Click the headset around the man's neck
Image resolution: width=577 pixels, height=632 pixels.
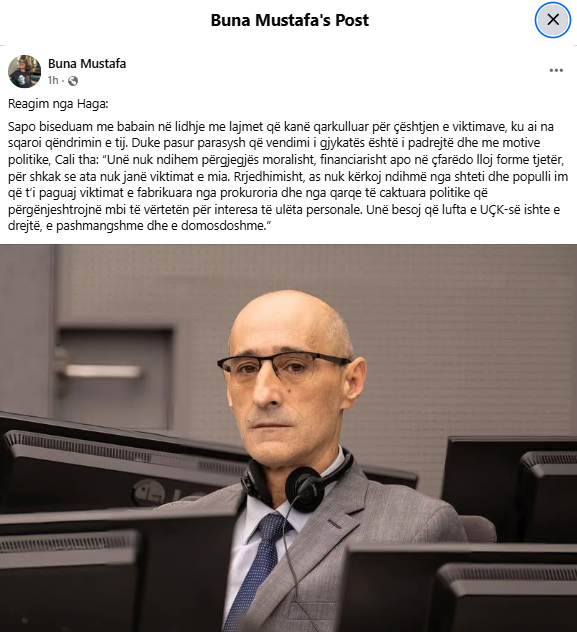point(300,480)
